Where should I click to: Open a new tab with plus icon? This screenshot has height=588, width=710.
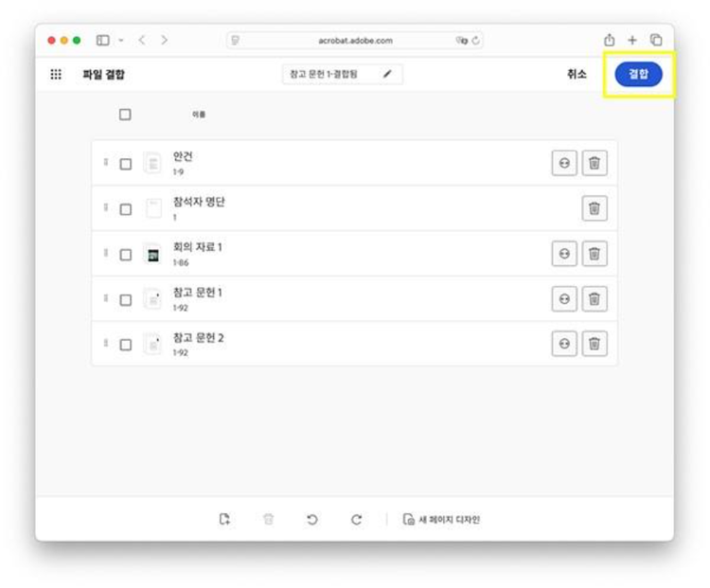tap(632, 41)
